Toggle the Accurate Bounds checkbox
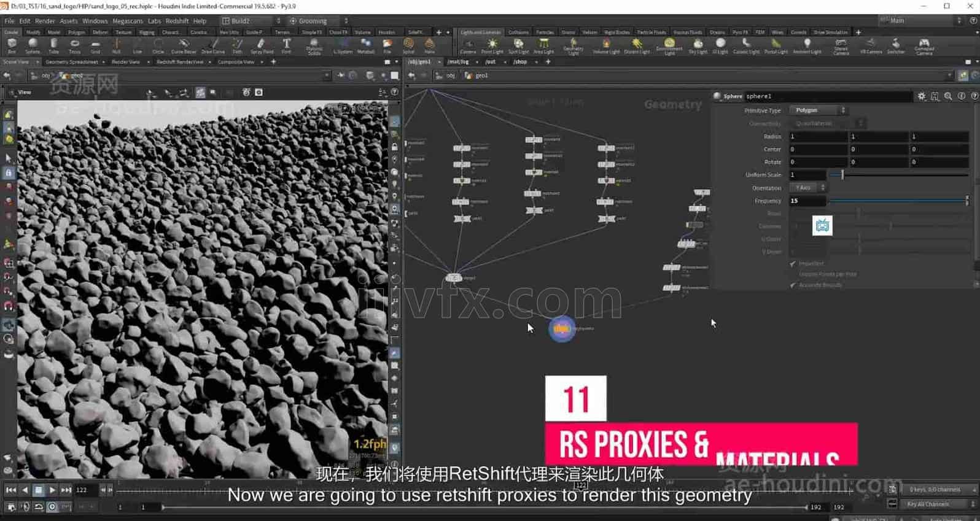The image size is (980, 521). pos(793,285)
